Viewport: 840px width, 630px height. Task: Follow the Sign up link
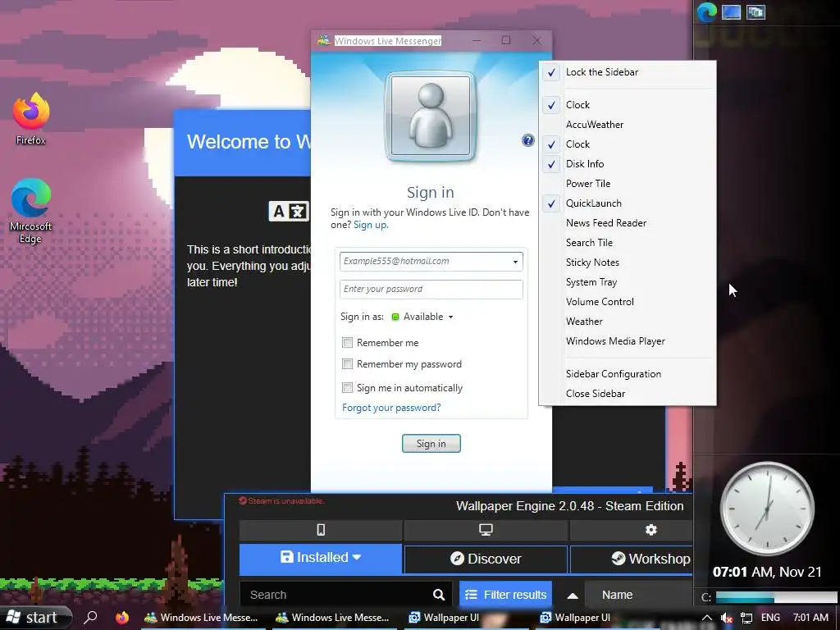click(x=371, y=225)
